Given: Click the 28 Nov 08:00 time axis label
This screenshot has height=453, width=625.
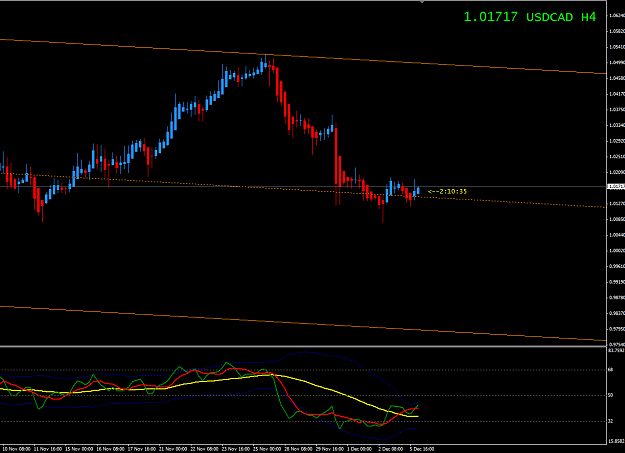Looking at the screenshot, I should (299, 449).
